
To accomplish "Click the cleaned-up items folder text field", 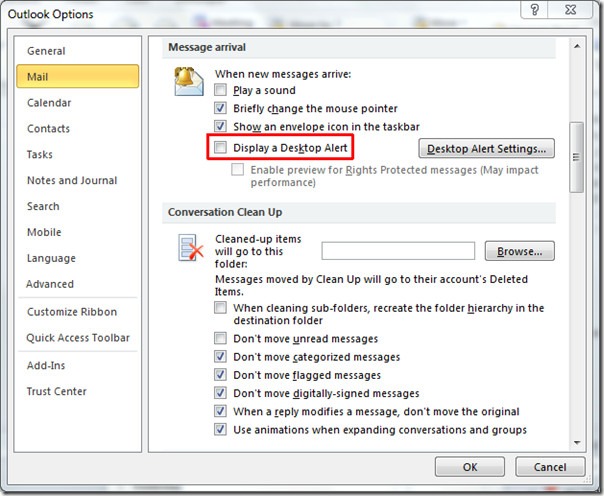I will (x=398, y=251).
